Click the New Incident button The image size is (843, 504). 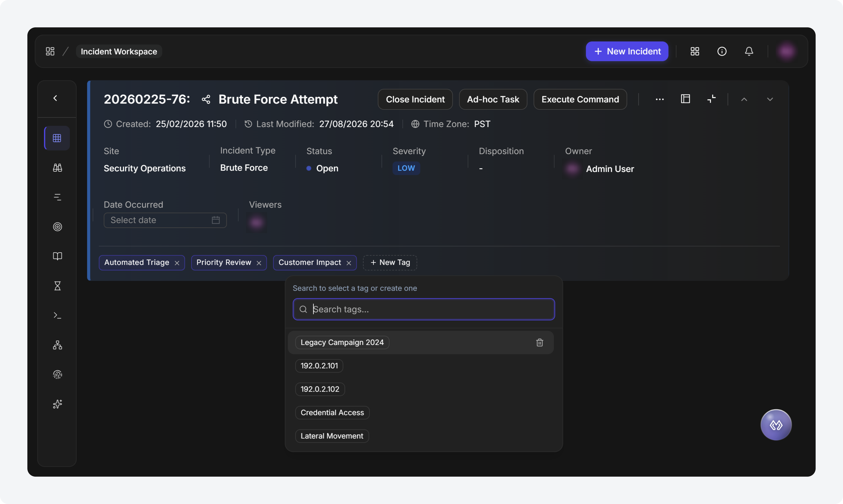[x=627, y=51]
